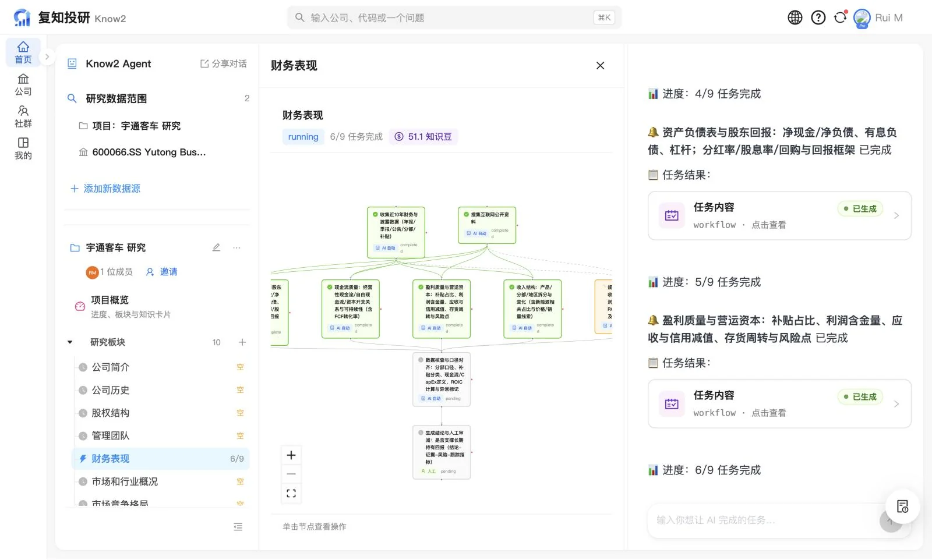Click 分享对话 share button
932x560 pixels.
[224, 63]
